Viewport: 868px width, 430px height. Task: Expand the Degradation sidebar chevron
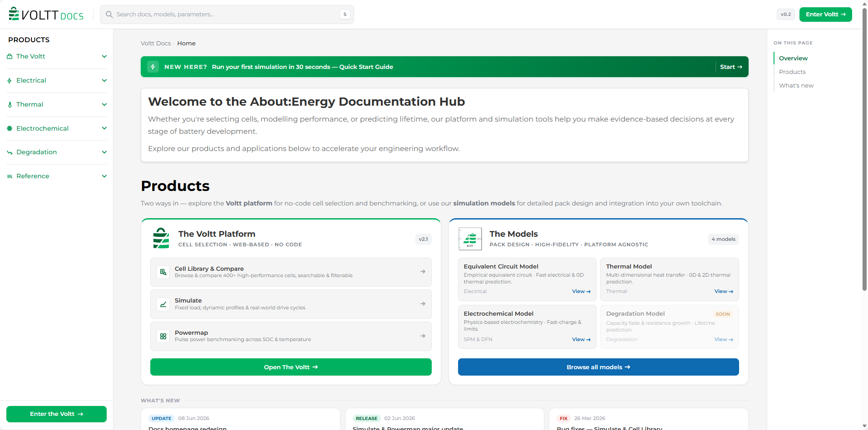click(x=104, y=152)
